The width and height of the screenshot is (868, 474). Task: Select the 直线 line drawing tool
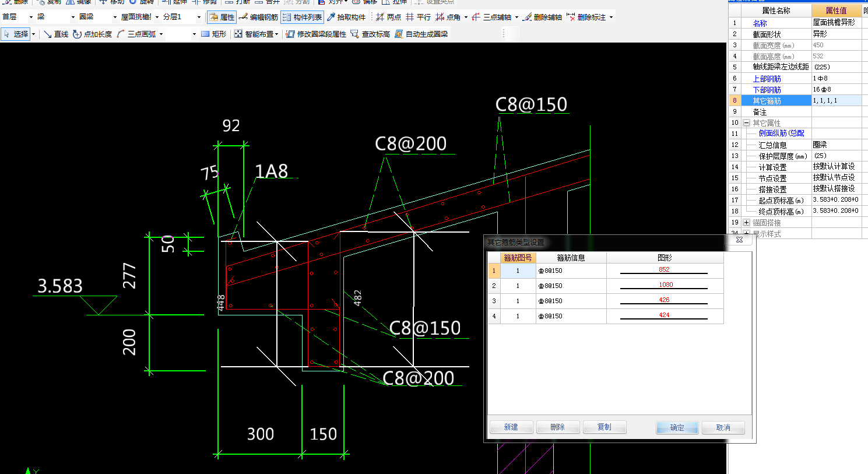point(56,34)
